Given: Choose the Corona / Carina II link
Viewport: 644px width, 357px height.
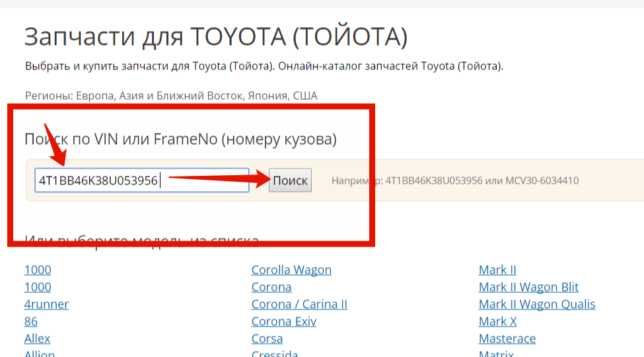Looking at the screenshot, I should tap(299, 304).
